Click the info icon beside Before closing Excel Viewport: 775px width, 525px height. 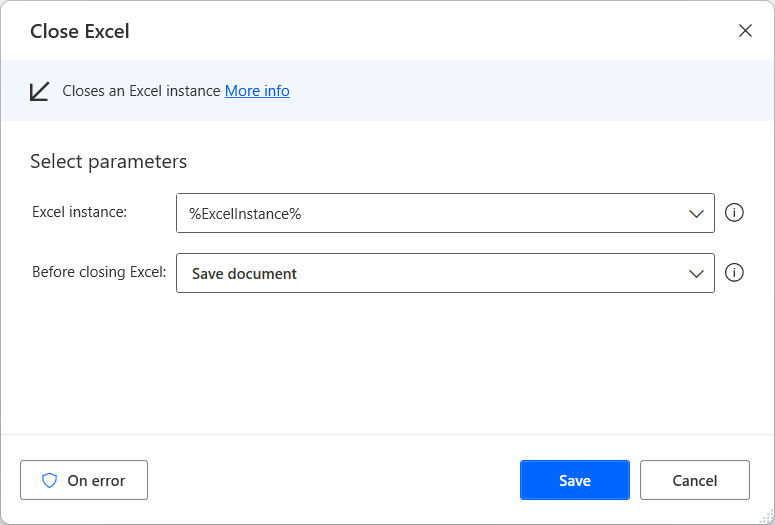(734, 273)
